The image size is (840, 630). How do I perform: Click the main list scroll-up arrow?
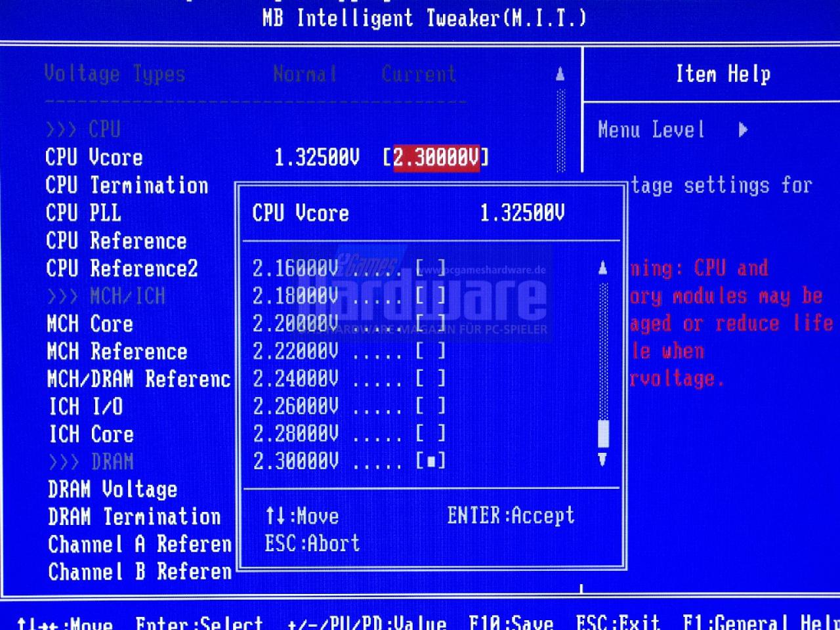560,74
